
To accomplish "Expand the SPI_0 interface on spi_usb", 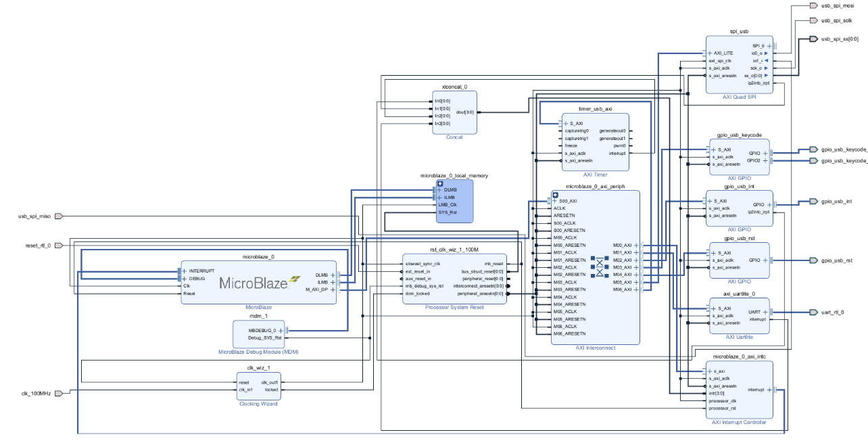I will pyautogui.click(x=769, y=46).
